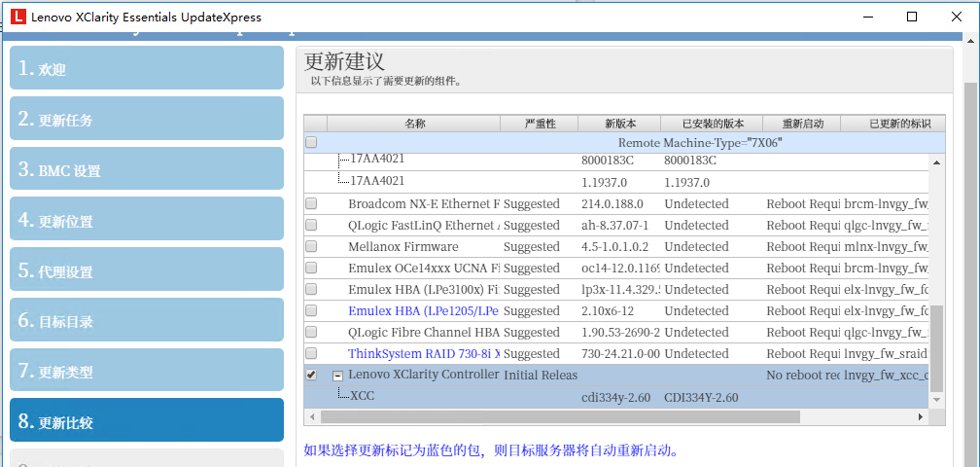The image size is (980, 467).
Task: Click new version cell 214.0.188.0
Action: 612,203
